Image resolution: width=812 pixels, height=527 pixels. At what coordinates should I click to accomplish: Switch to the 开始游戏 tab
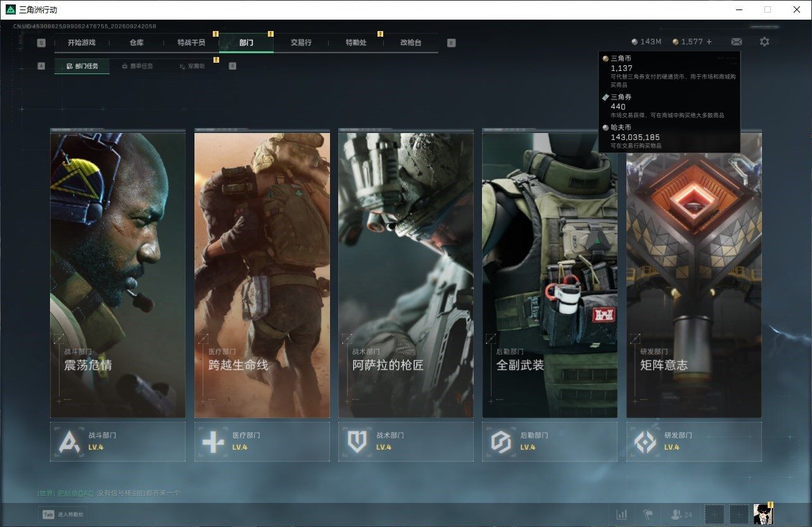pos(82,42)
